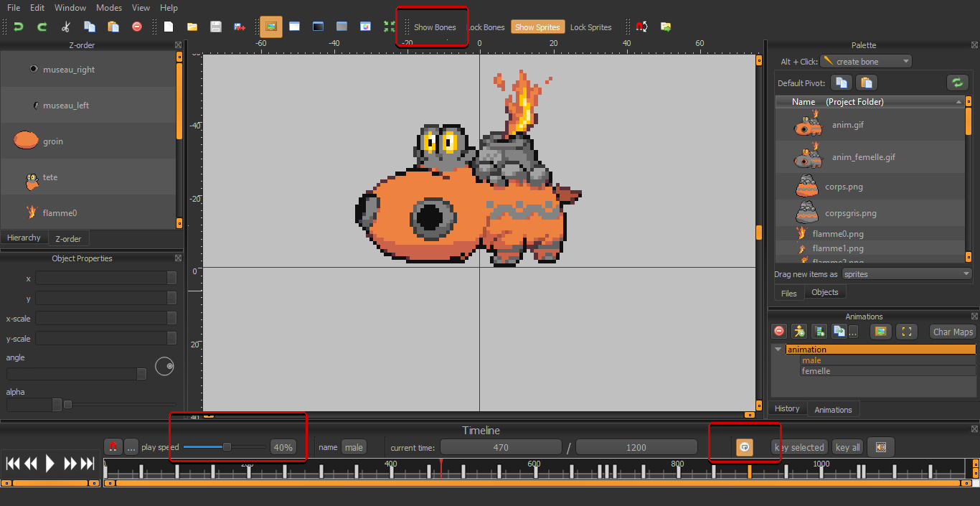Click the Copy icon in the main toolbar
Image resolution: width=980 pixels, height=506 pixels.
click(x=90, y=27)
